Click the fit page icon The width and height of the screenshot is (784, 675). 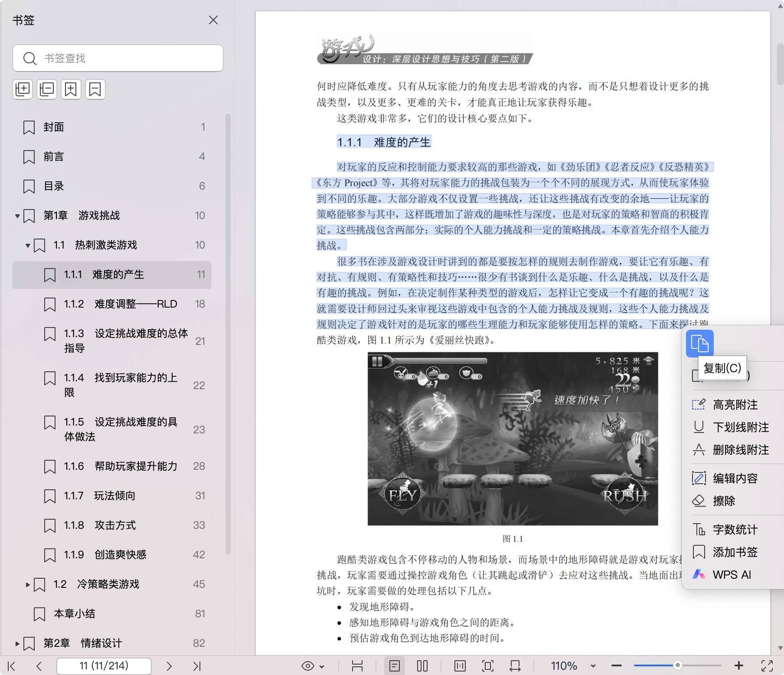[488, 666]
